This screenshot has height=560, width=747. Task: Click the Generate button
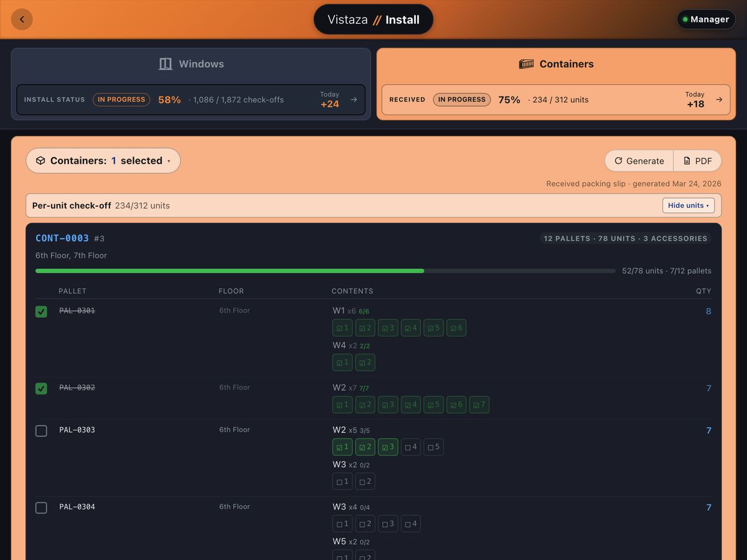[639, 161]
